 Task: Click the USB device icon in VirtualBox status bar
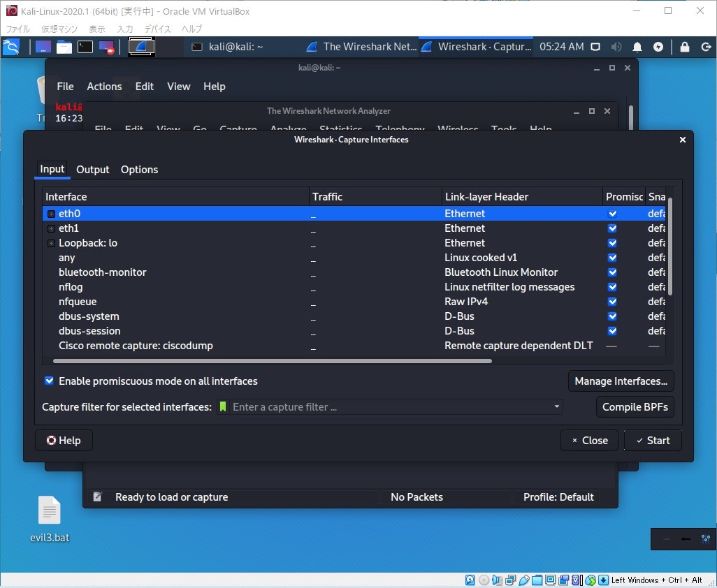click(523, 580)
